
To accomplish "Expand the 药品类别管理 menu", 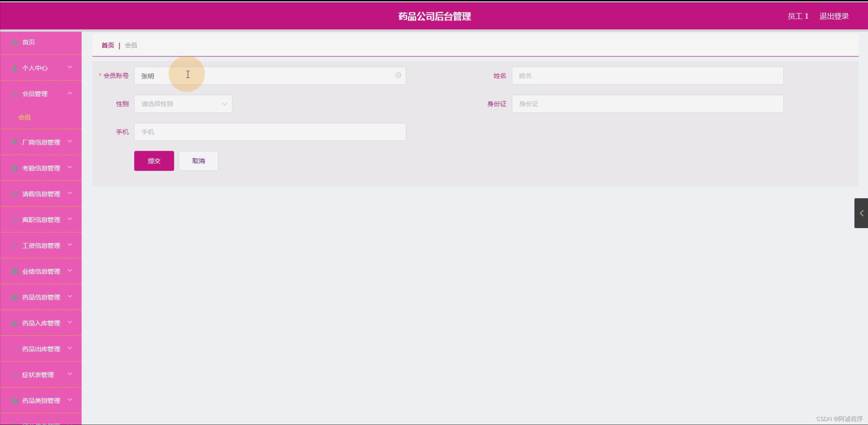I will click(41, 400).
